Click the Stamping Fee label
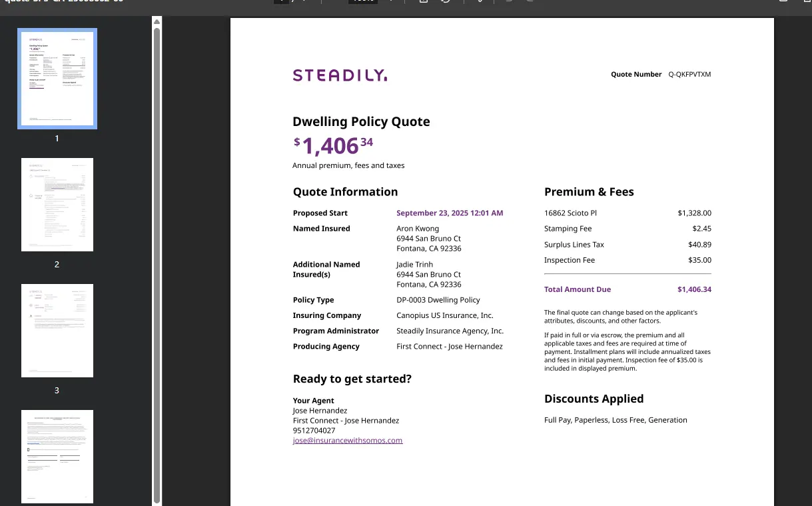This screenshot has width=812, height=506. pyautogui.click(x=568, y=229)
